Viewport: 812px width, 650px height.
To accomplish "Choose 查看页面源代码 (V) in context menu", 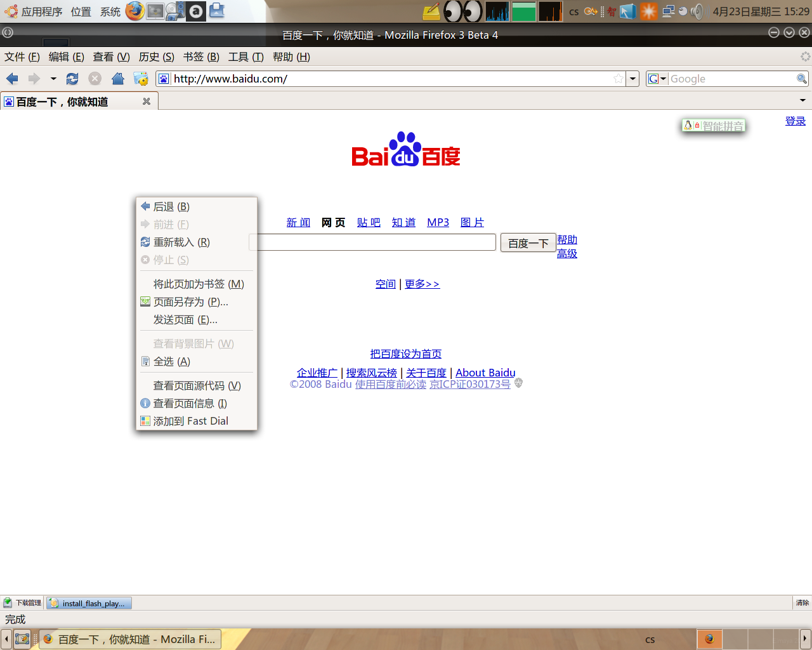I will (x=197, y=386).
